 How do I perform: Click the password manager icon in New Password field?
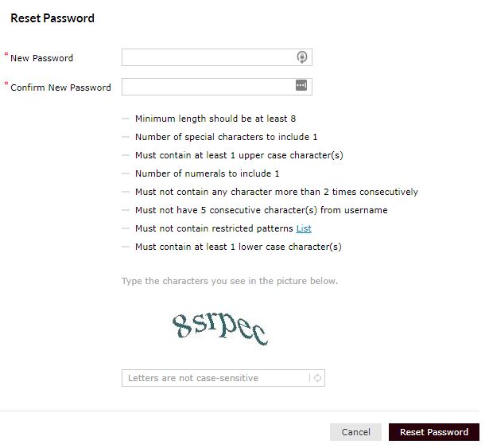[x=301, y=57]
